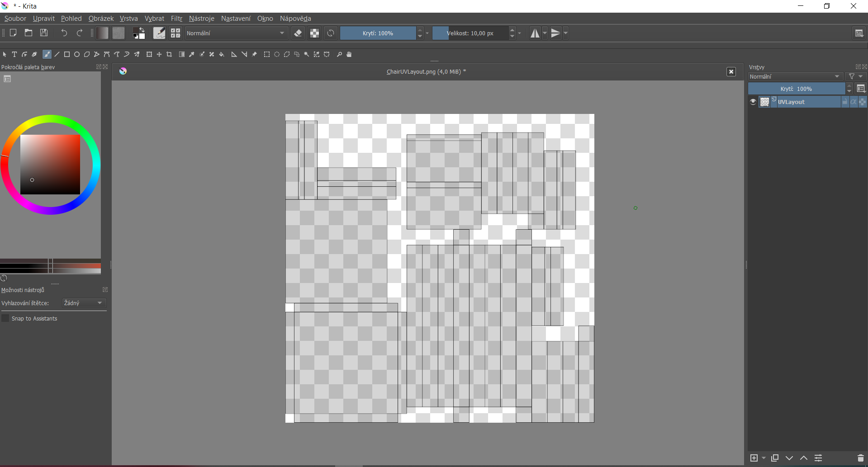Open the Nápověda menu
The height and width of the screenshot is (467, 868).
coord(295,19)
